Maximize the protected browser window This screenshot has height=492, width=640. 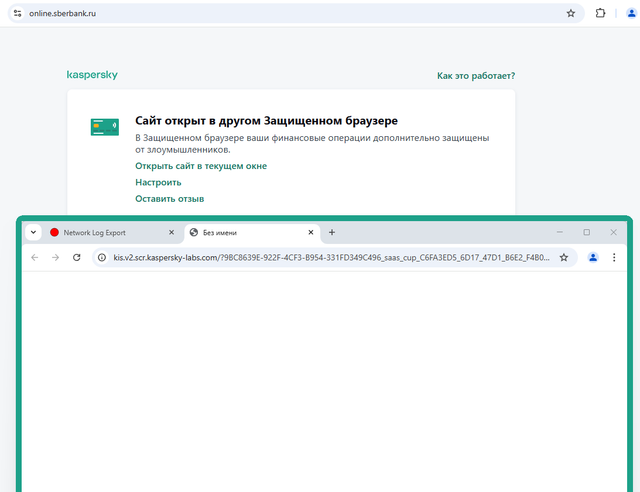coord(587,232)
